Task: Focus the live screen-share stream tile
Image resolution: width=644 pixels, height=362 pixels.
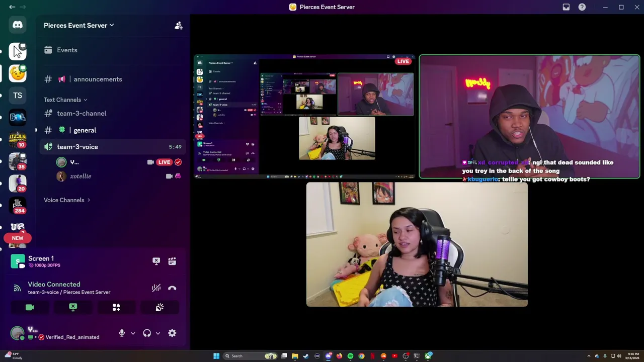Action: pos(304,116)
